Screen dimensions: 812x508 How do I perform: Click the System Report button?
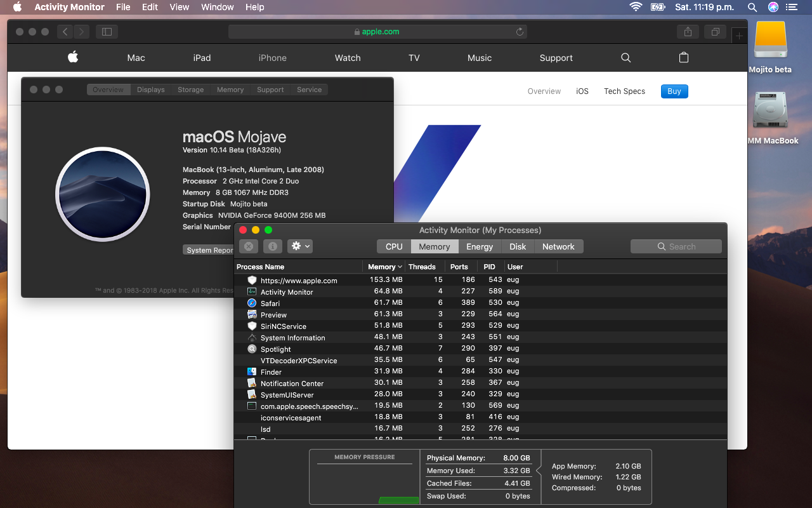[209, 250]
